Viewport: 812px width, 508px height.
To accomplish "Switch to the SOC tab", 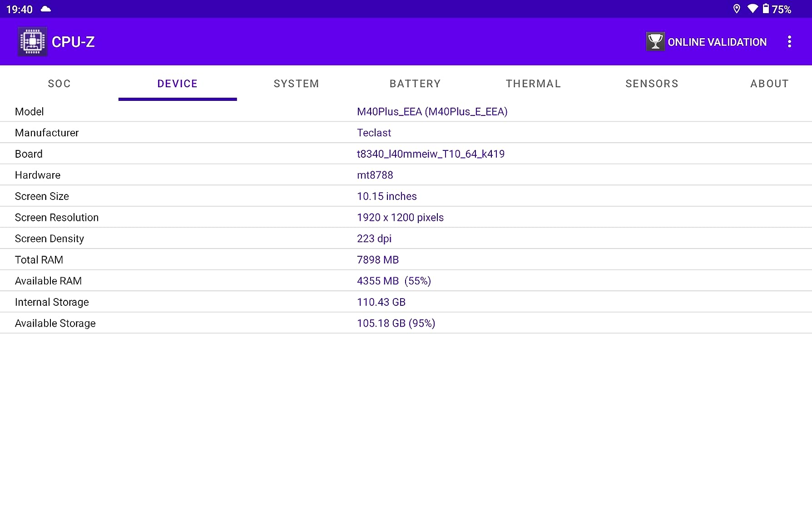I will click(59, 84).
